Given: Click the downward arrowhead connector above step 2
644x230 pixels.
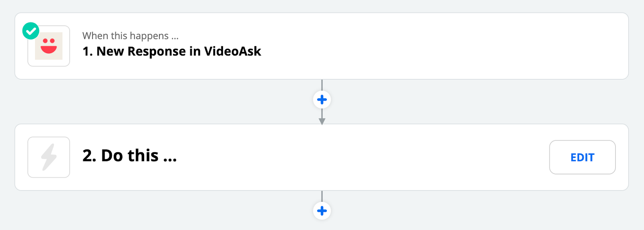Looking at the screenshot, I should coord(322,122).
